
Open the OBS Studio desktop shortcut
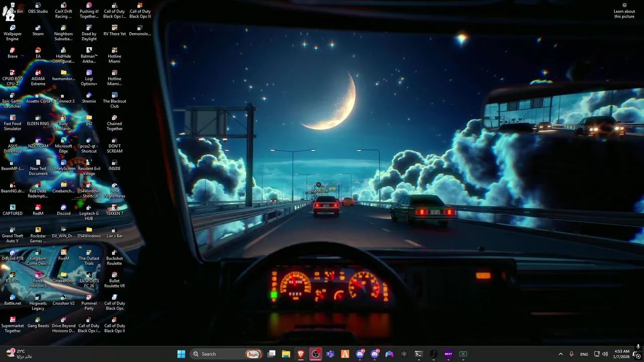38,9
